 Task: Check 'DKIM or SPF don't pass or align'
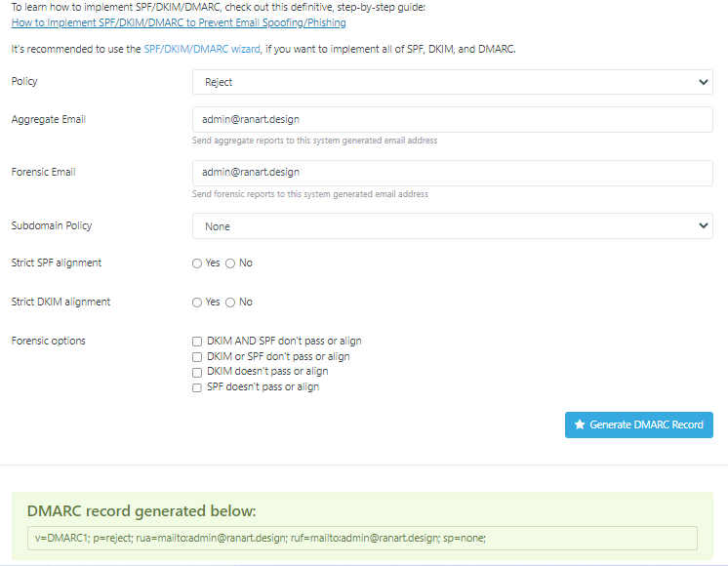(x=197, y=357)
